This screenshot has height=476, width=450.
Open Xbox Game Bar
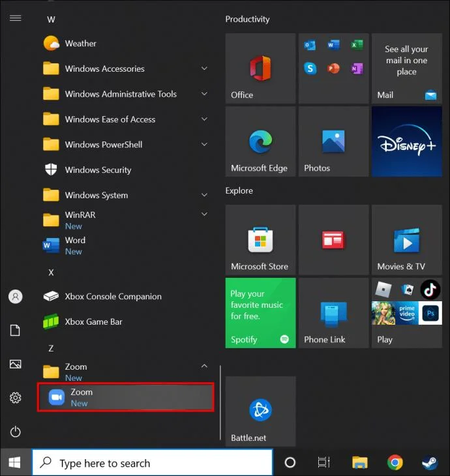click(125, 321)
